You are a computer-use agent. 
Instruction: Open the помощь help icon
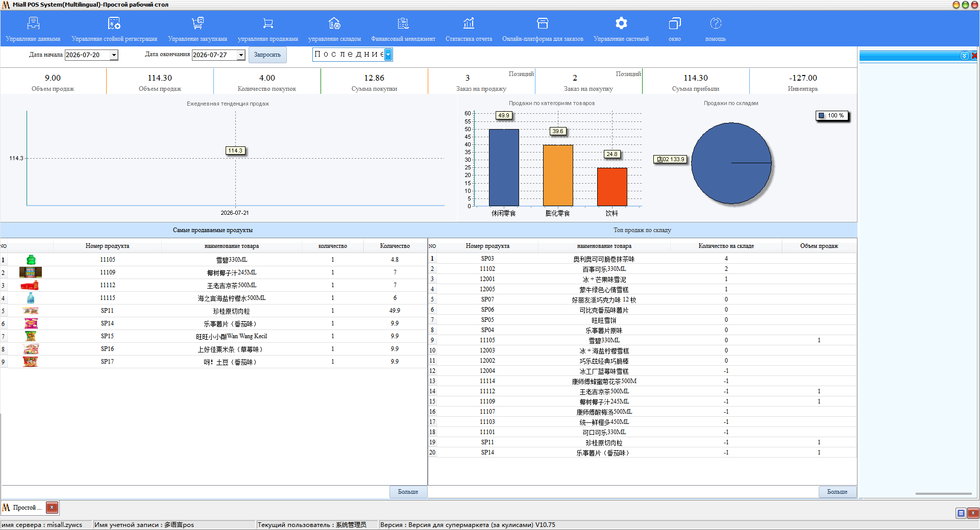(x=716, y=23)
